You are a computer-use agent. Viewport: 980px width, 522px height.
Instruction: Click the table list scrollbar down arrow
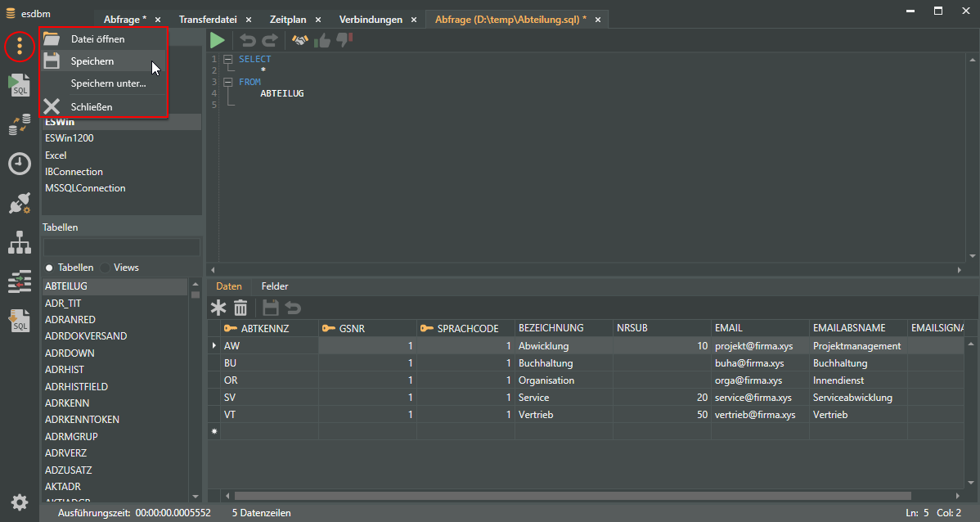pos(196,497)
